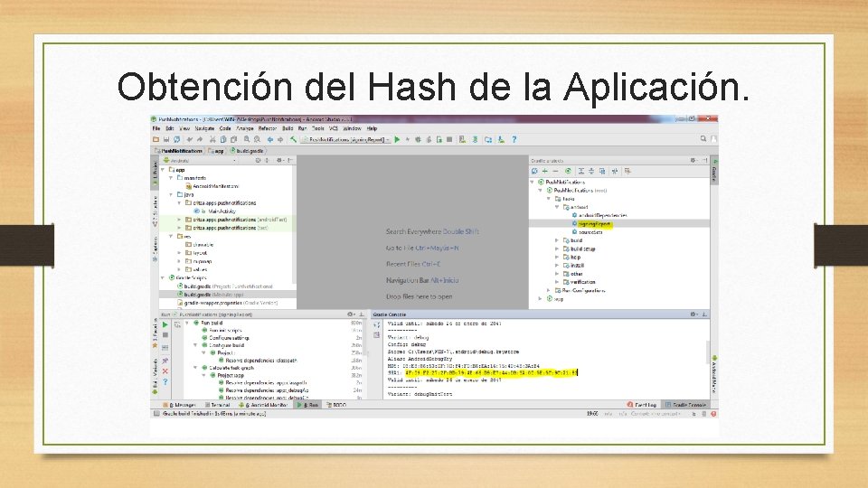
Task: Collapse the app node in Project tree
Action: click(x=163, y=170)
